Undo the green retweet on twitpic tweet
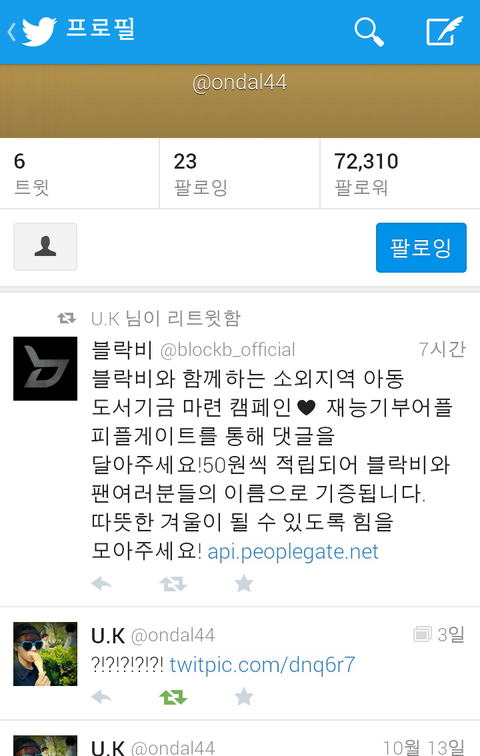Viewport: 480px width, 756px height. 173,697
